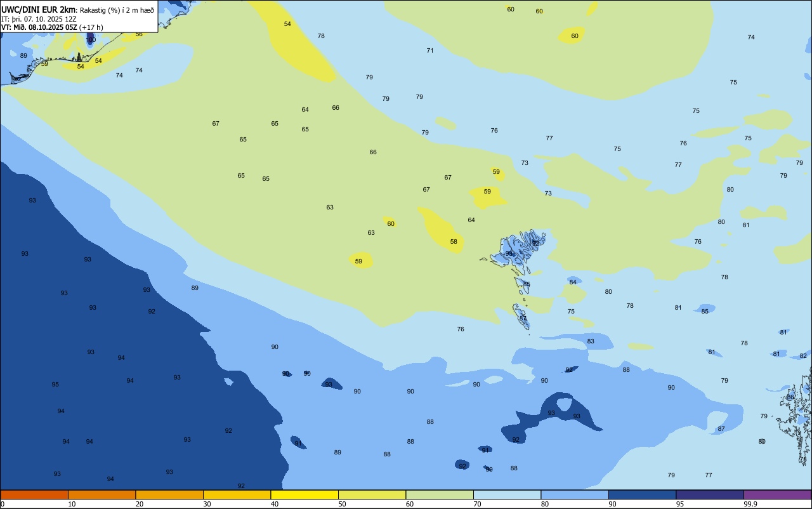Click the purple legend swatch above 99.9
This screenshot has height=509, width=812.
click(x=778, y=494)
